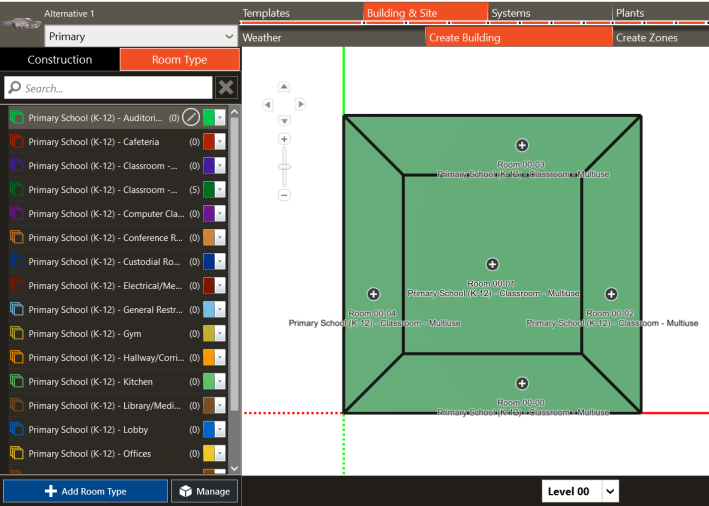Screen dimensions: 709x506
Task: Click the magnifier search icon
Action: (15, 87)
